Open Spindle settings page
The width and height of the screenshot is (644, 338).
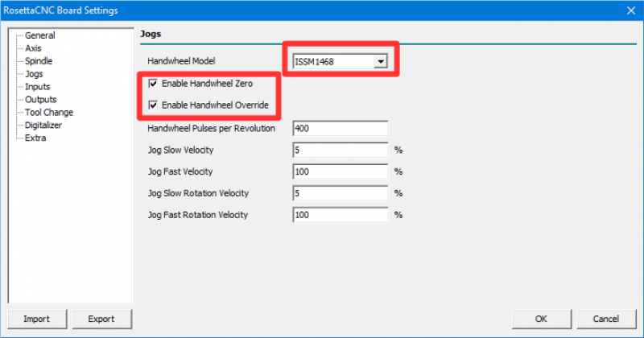(x=39, y=61)
